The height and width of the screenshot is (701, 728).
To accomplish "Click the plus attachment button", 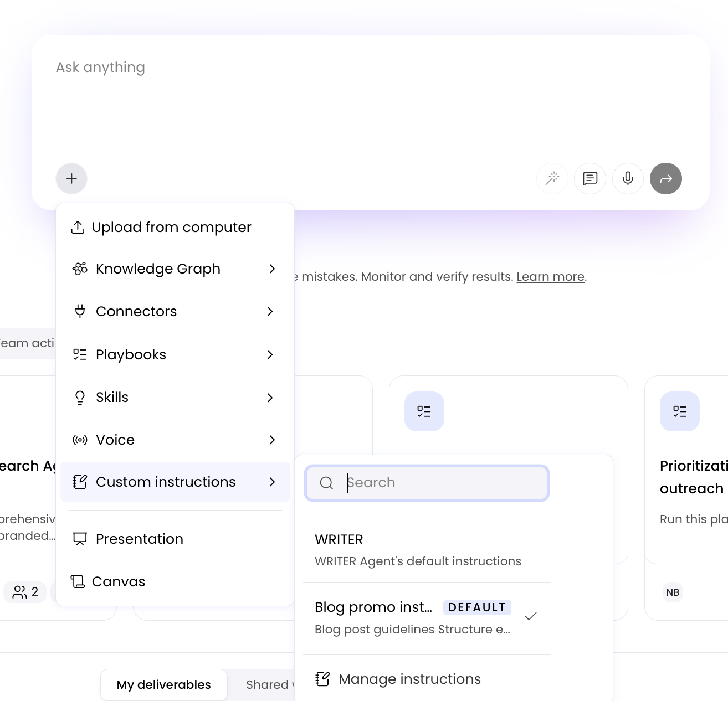I will pos(71,178).
